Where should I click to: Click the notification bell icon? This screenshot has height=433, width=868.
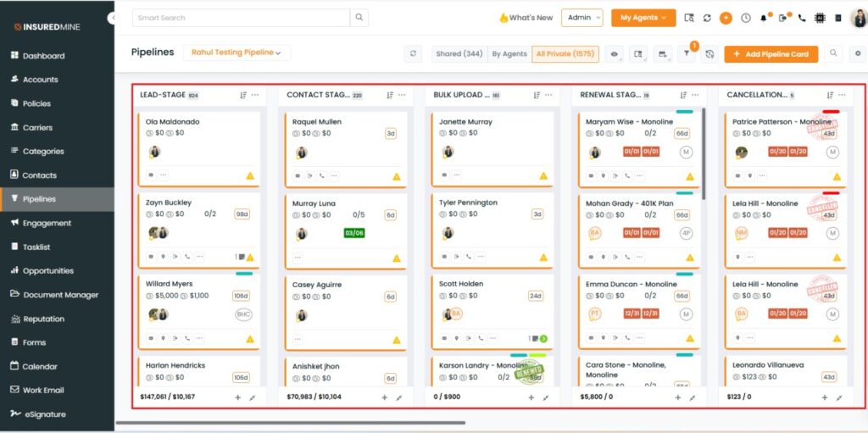pos(763,18)
